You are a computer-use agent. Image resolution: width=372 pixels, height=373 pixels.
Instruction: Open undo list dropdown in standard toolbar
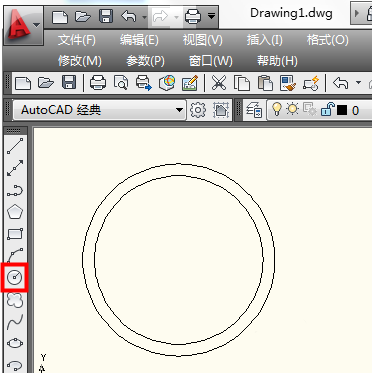[x=358, y=82]
